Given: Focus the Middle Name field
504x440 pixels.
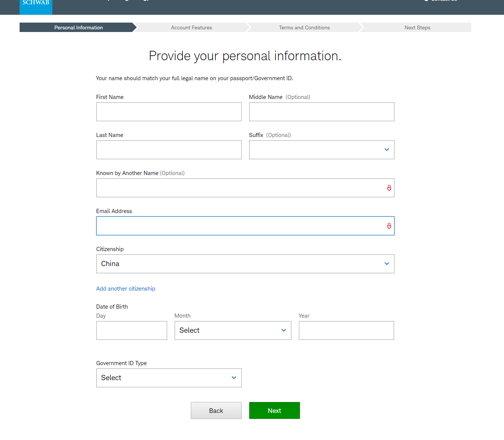Looking at the screenshot, I should click(x=321, y=112).
